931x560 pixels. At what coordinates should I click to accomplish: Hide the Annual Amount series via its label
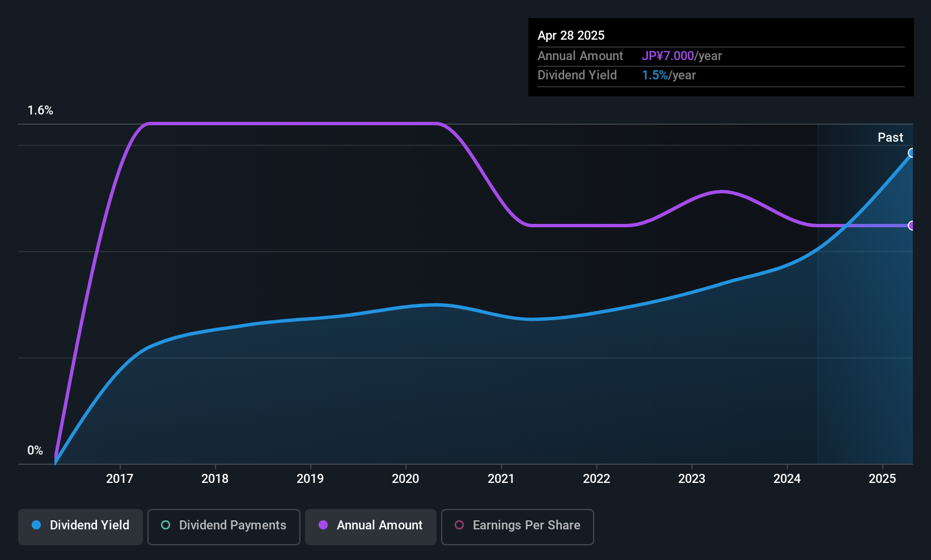(379, 525)
